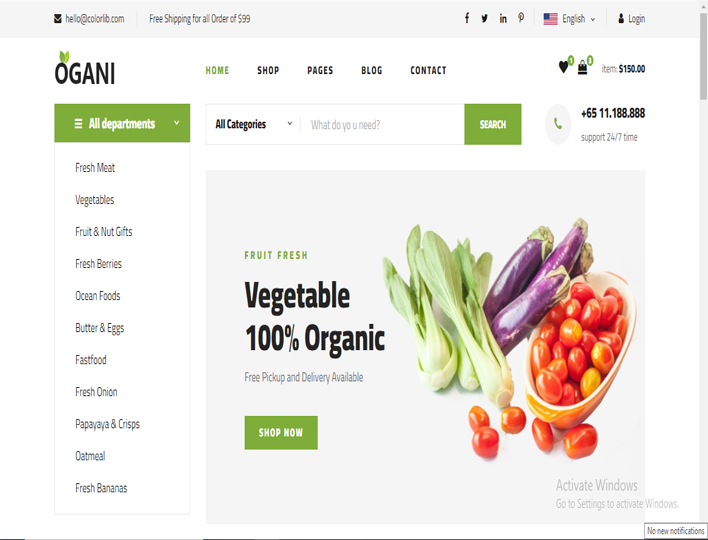Image resolution: width=708 pixels, height=540 pixels.
Task: Open the Blog menu item
Action: (x=372, y=70)
